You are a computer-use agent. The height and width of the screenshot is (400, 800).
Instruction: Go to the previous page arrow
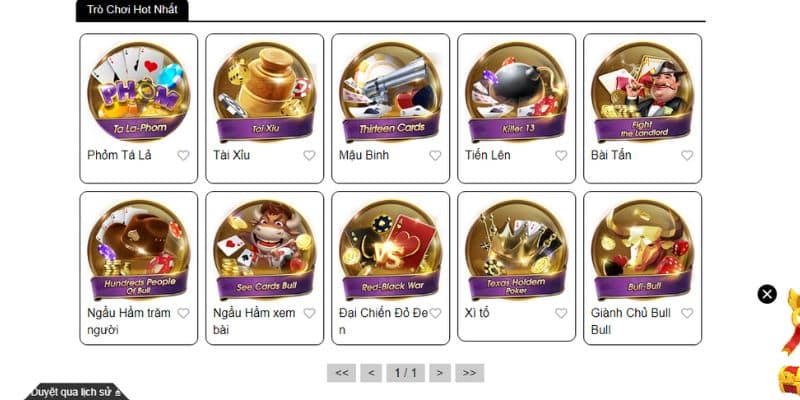click(371, 373)
